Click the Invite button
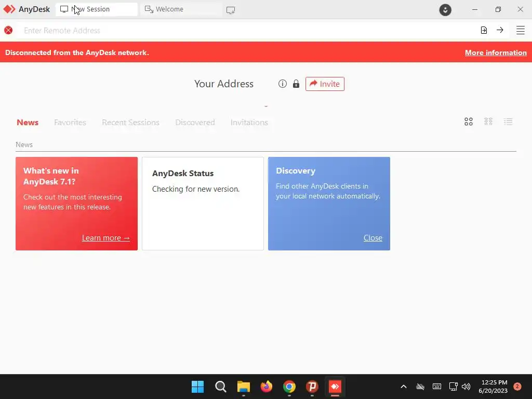This screenshot has width=532, height=399. 325,84
